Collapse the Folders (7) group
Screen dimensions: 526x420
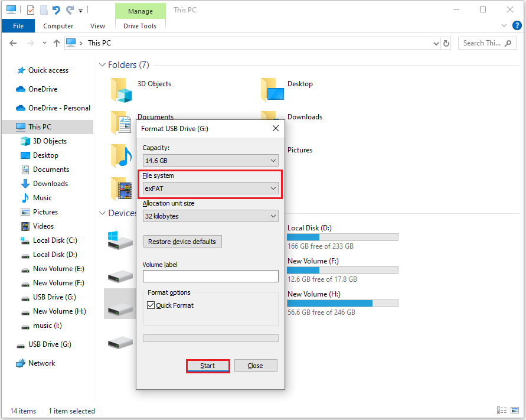[x=102, y=65]
